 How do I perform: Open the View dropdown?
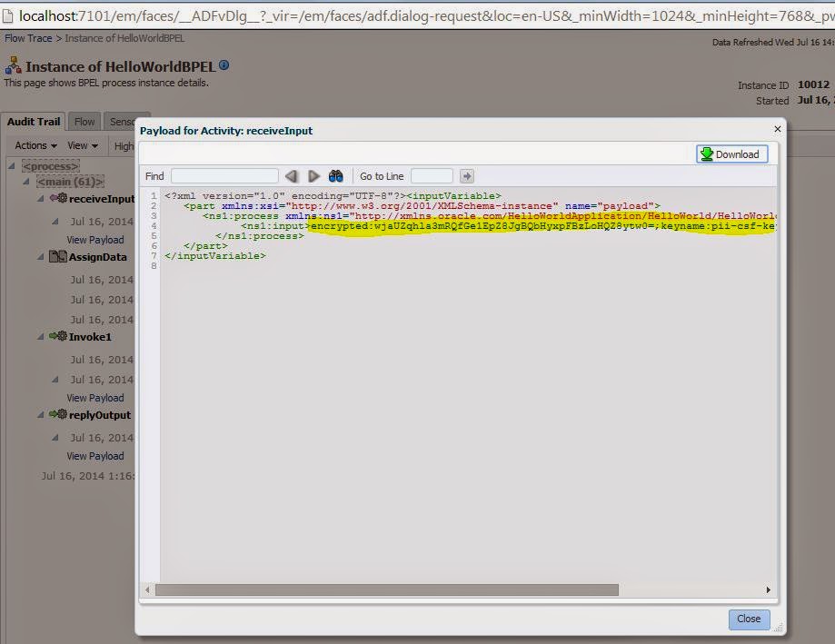[x=83, y=145]
